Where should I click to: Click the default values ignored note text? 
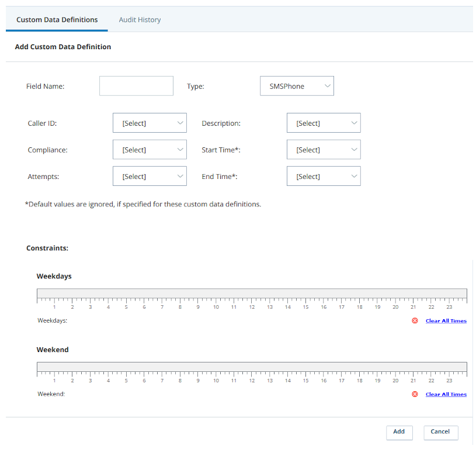[x=143, y=204]
